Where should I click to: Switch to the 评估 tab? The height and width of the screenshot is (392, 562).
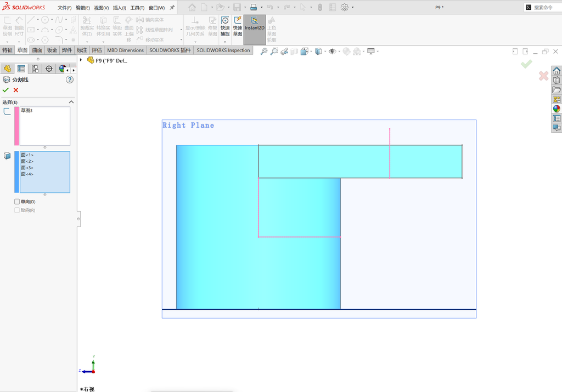(x=97, y=50)
